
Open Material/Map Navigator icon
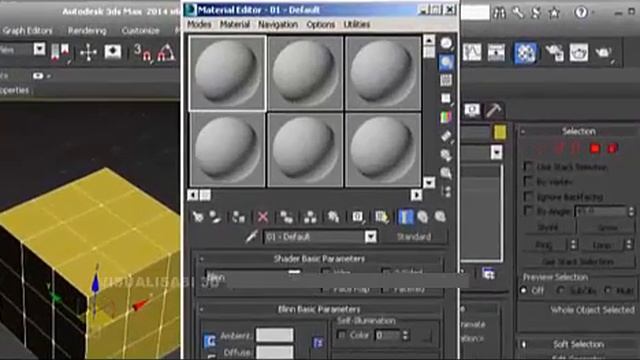tap(447, 191)
